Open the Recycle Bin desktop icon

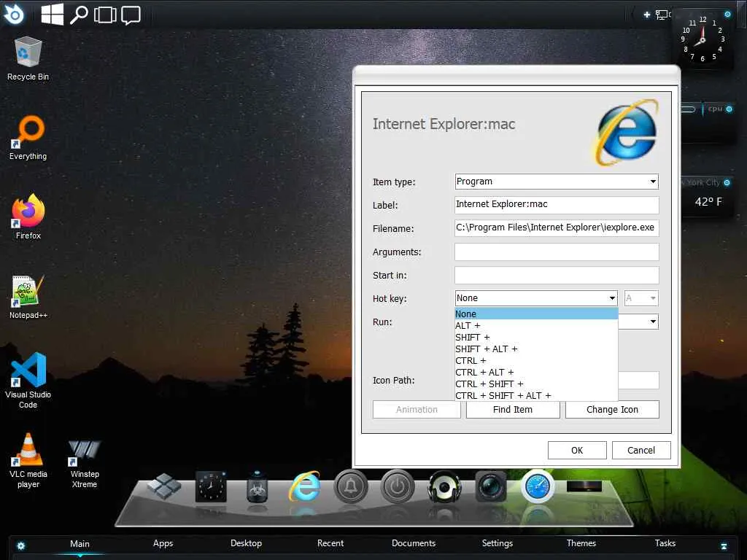tap(28, 58)
